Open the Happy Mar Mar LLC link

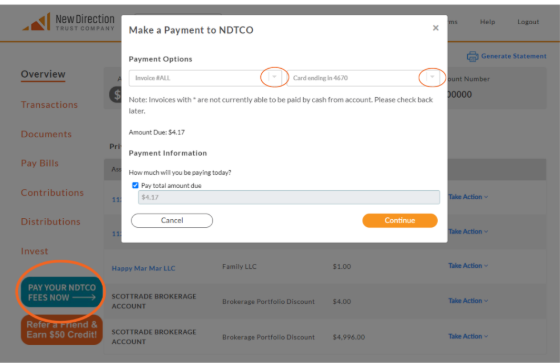pyautogui.click(x=143, y=268)
